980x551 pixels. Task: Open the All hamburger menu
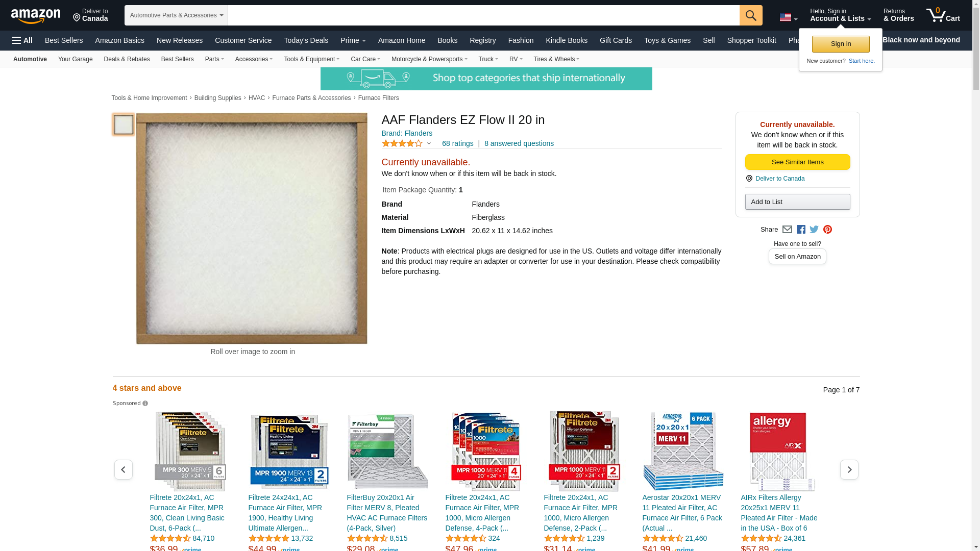point(22,40)
